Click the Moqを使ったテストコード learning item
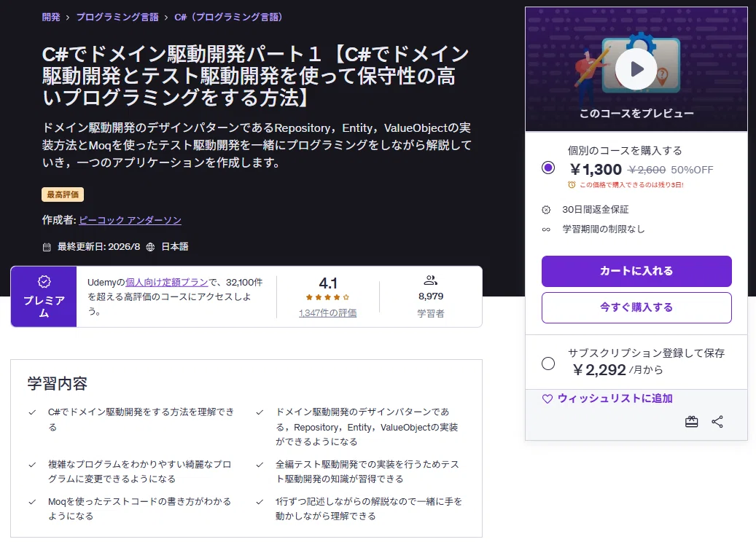Screen dimensions: 756x542 [x=139, y=508]
